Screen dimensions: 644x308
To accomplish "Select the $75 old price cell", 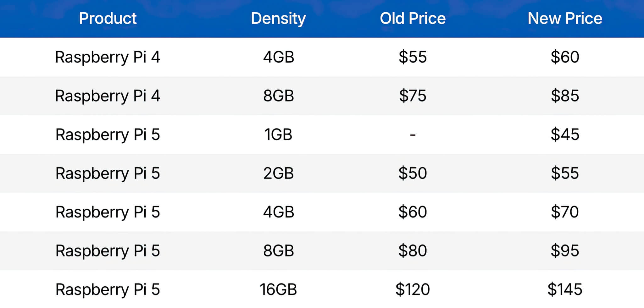I will pos(413,96).
